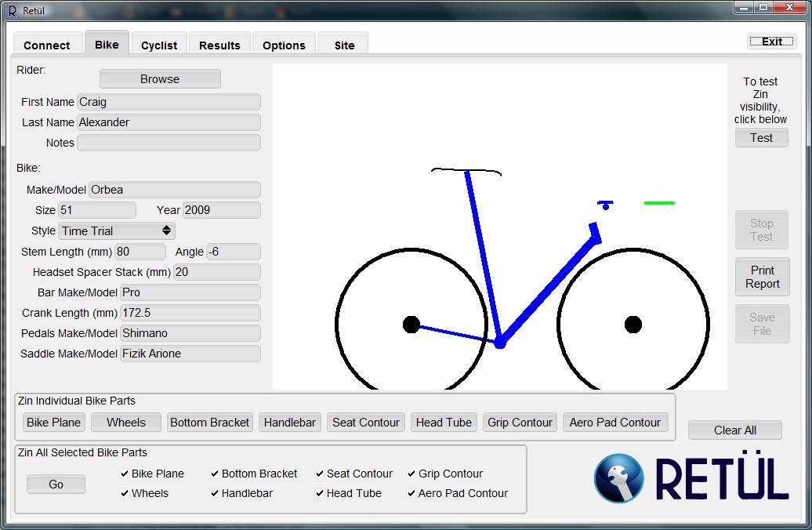Click the Head Tube part button
812x530 pixels.
click(x=444, y=423)
